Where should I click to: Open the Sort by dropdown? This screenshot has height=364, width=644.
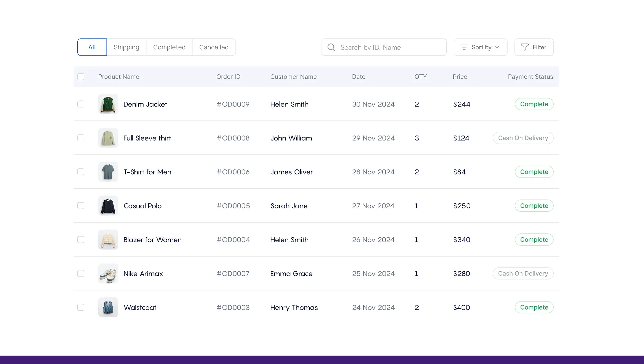point(480,47)
